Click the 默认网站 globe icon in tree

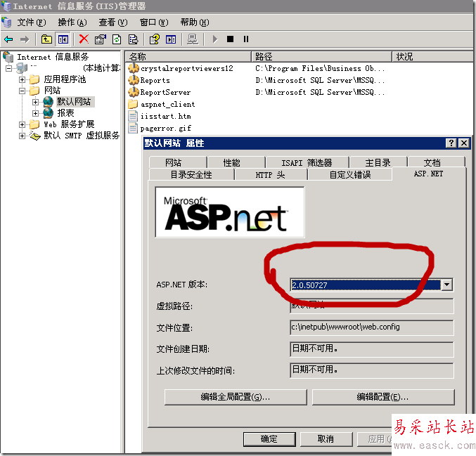coord(48,102)
